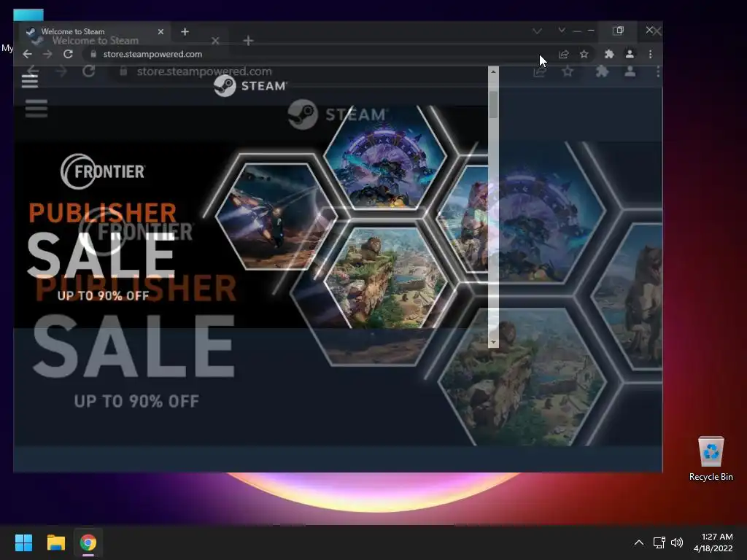Screen dimensions: 747x560
Task: Click the Chrome taskbar icon
Action: (88, 542)
